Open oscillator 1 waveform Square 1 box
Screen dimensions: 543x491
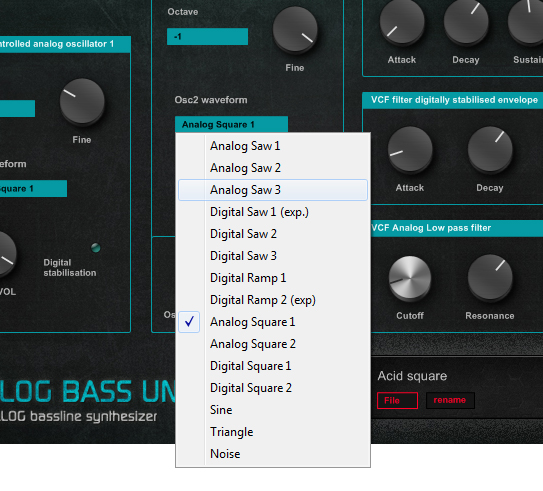pyautogui.click(x=33, y=189)
